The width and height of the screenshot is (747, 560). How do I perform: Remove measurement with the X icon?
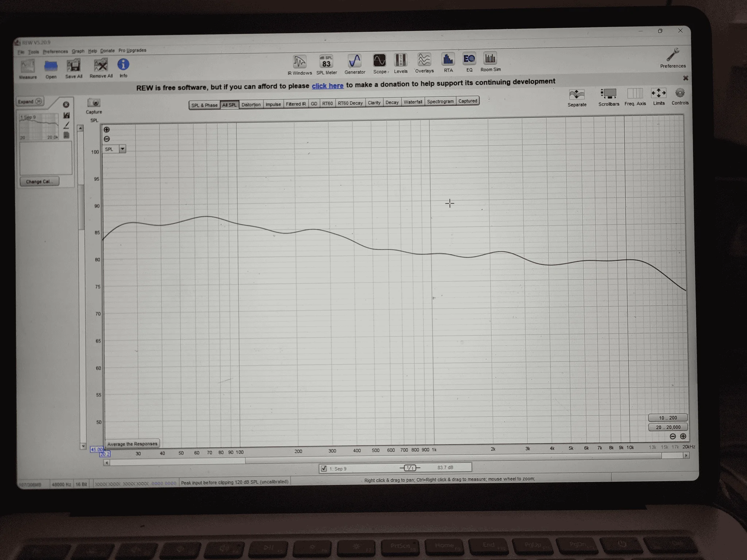tap(66, 105)
